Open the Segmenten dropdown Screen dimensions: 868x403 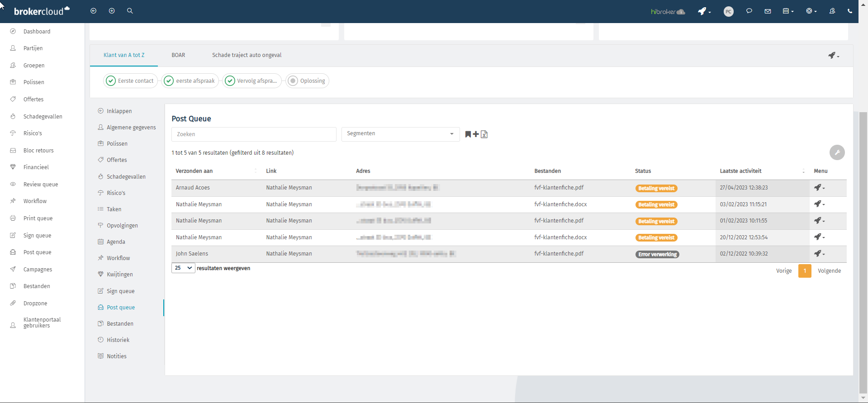pyautogui.click(x=400, y=134)
